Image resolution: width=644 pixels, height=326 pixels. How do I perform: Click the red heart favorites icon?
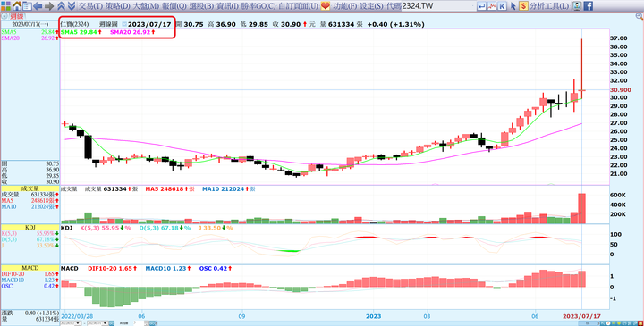pyautogui.click(x=326, y=5)
